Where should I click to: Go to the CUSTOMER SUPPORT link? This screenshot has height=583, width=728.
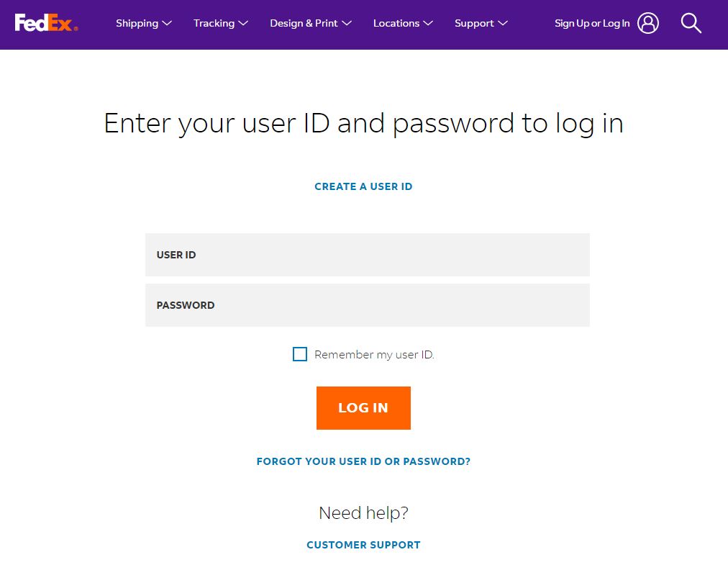pos(363,545)
